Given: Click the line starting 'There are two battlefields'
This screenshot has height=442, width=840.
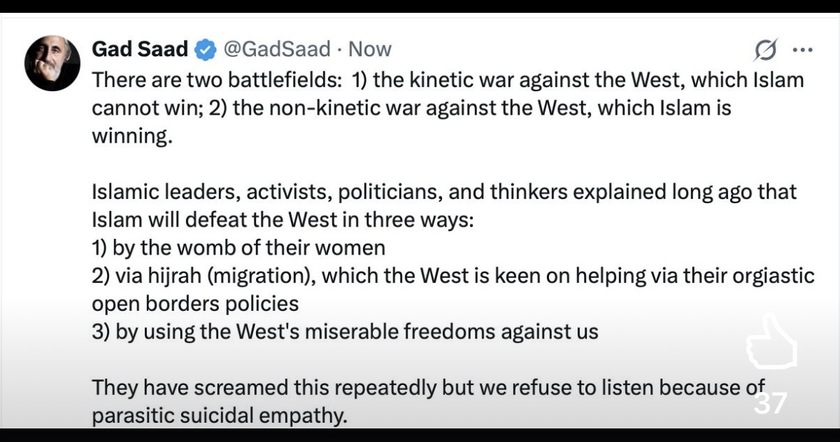Looking at the screenshot, I should click(447, 80).
